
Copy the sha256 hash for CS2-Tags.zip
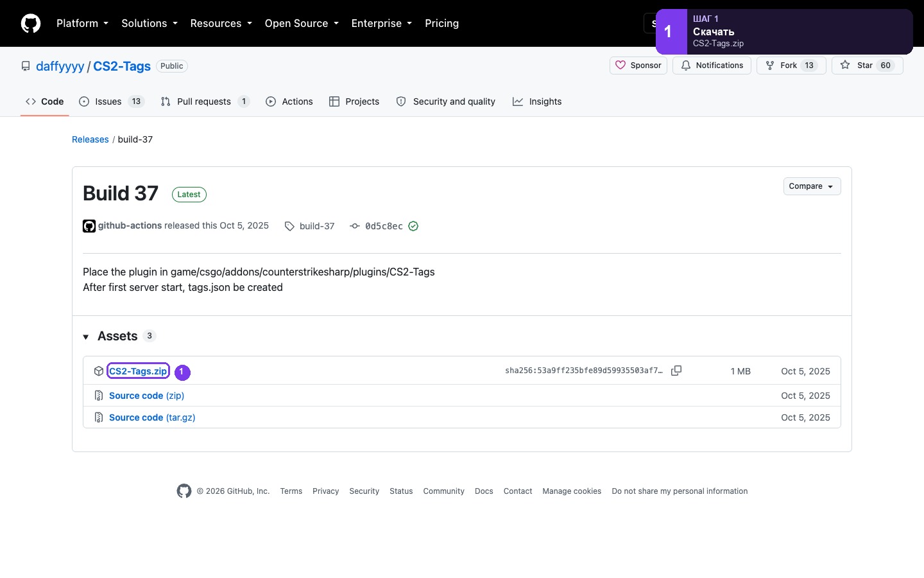coord(676,371)
